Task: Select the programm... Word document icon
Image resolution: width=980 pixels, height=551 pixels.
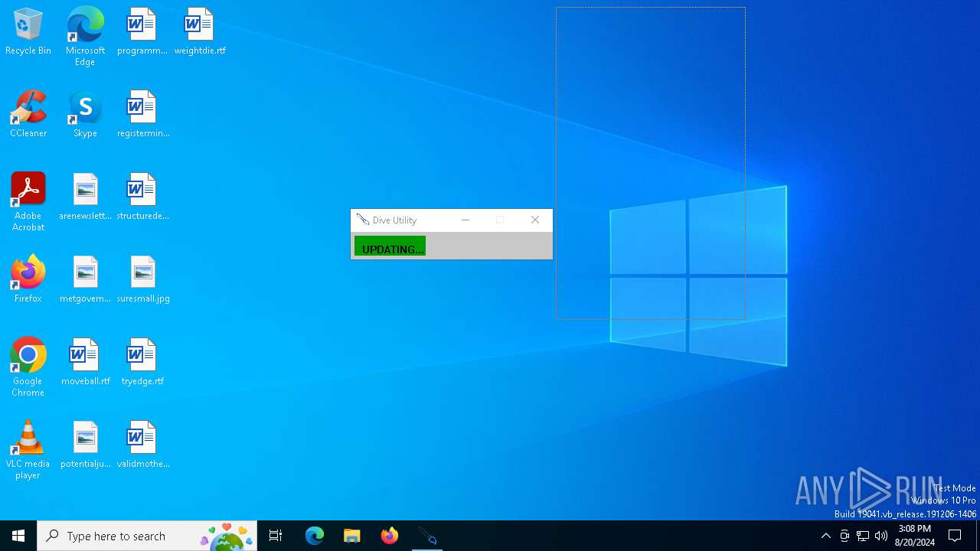Action: 142,31
